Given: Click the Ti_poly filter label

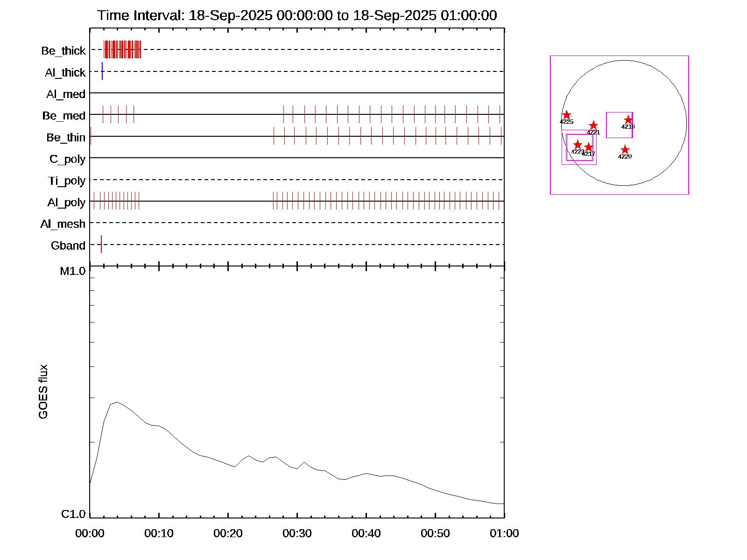Looking at the screenshot, I should [x=67, y=181].
